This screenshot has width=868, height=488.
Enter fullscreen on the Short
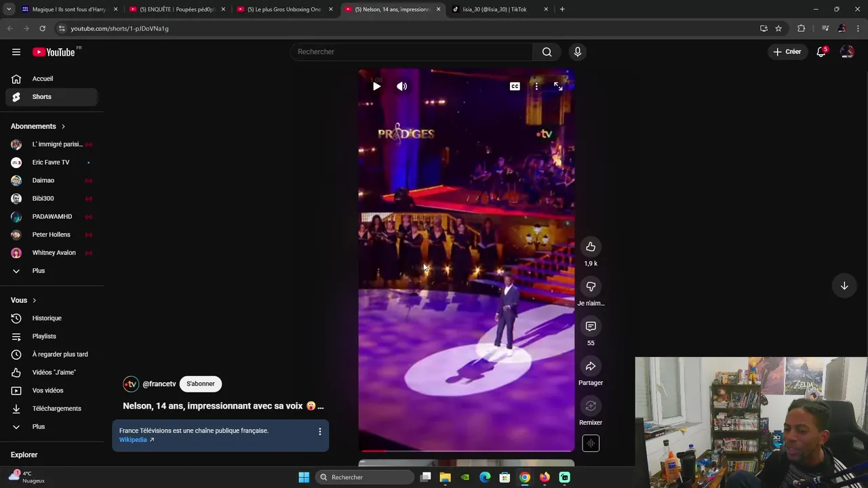click(558, 86)
